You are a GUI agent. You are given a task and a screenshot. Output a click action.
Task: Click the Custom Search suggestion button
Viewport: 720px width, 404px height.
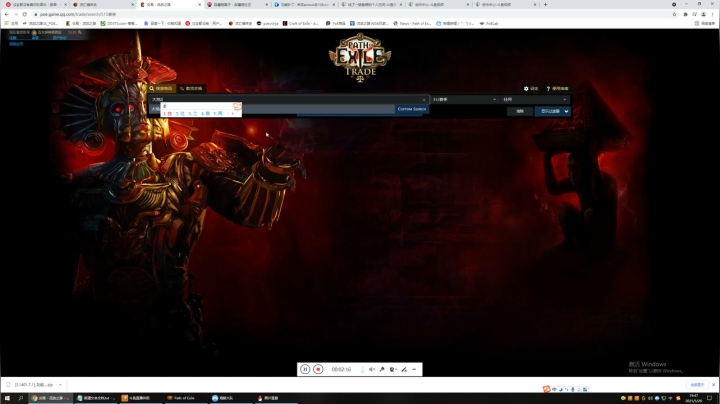[412, 109]
